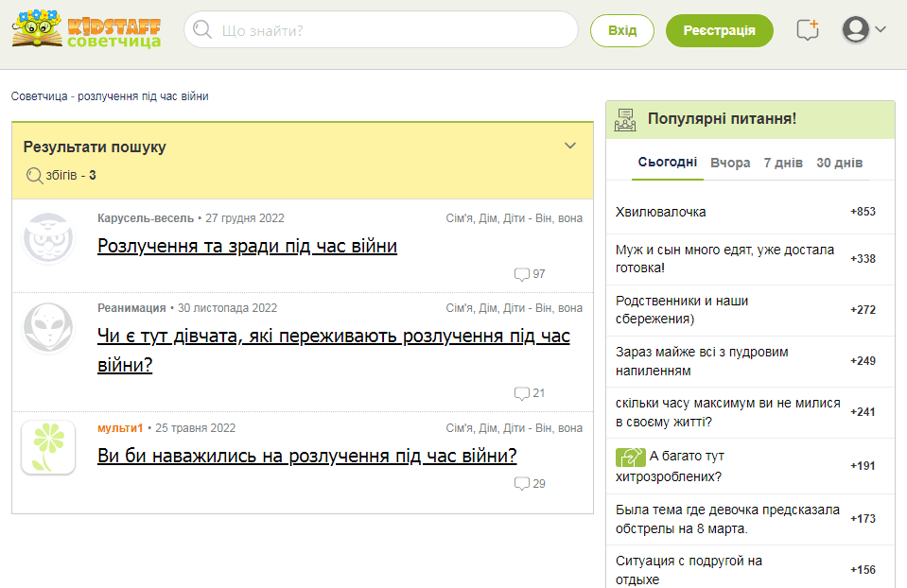Open topic Чи є тут дівчата, які переживають розлучення
Image resolution: width=907 pixels, height=588 pixels.
(x=334, y=351)
